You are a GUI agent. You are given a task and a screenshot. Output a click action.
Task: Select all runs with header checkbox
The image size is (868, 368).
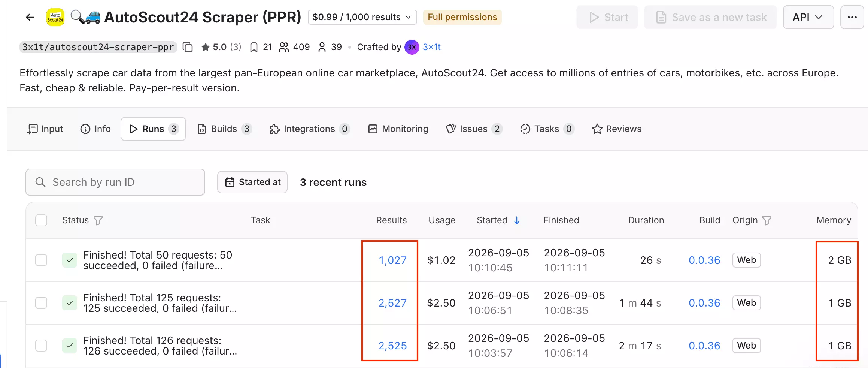(x=41, y=220)
